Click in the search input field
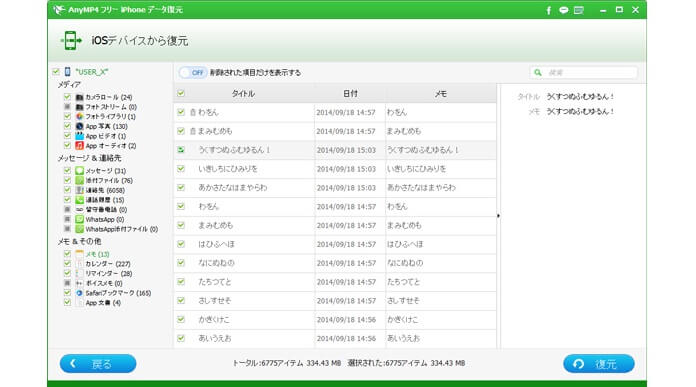This screenshot has height=387, width=696. click(584, 72)
